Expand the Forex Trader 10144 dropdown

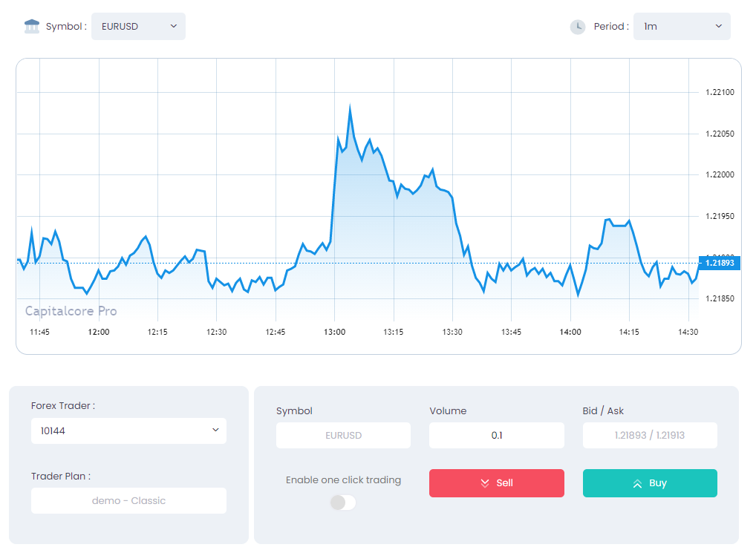tap(128, 431)
